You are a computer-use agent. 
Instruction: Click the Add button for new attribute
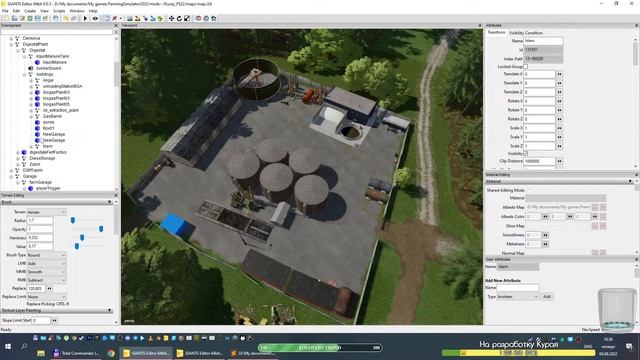547,297
